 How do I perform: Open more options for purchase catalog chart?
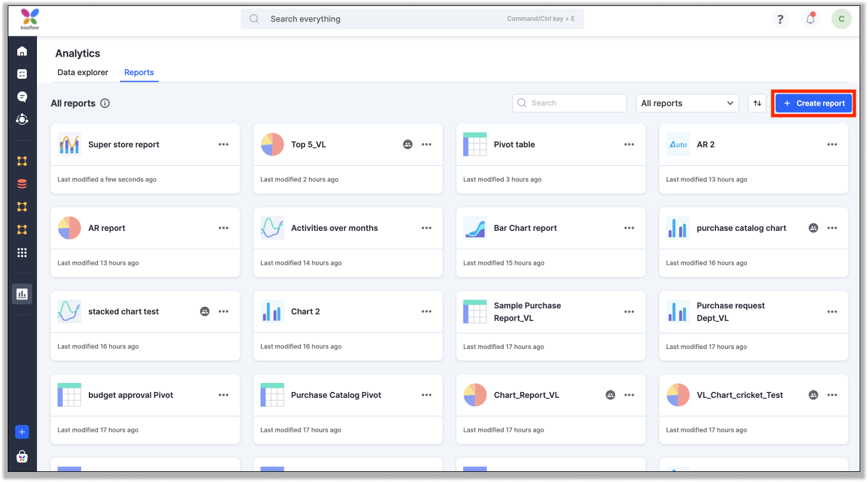click(x=832, y=228)
